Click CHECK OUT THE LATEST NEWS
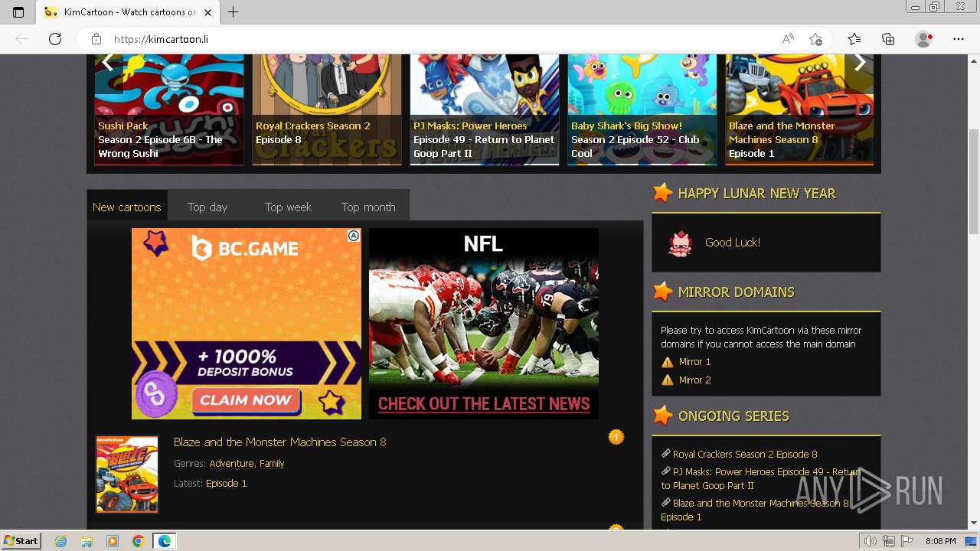Viewport: 980px width, 551px height. 484,404
